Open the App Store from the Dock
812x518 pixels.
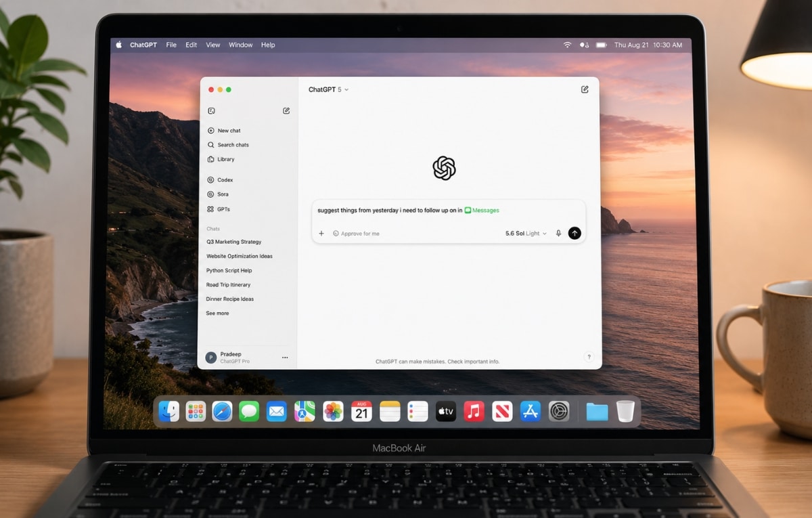(530, 411)
